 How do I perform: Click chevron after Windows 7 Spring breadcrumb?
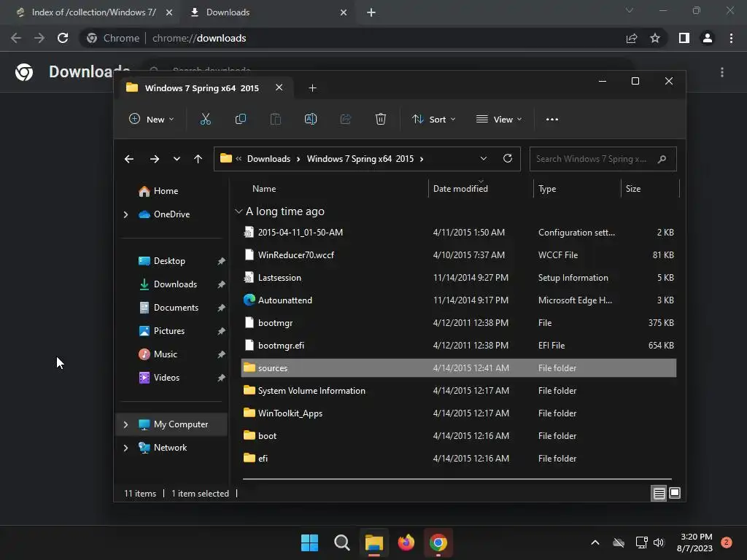(422, 159)
